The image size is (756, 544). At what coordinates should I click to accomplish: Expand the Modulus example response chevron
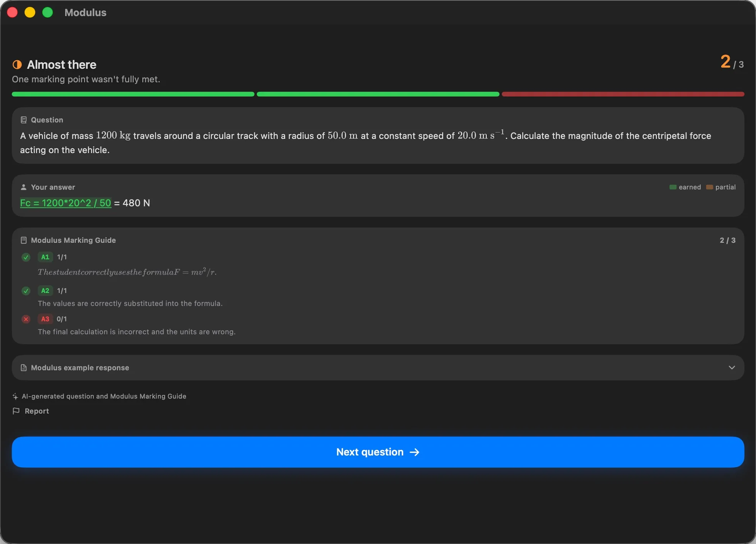pyautogui.click(x=732, y=368)
